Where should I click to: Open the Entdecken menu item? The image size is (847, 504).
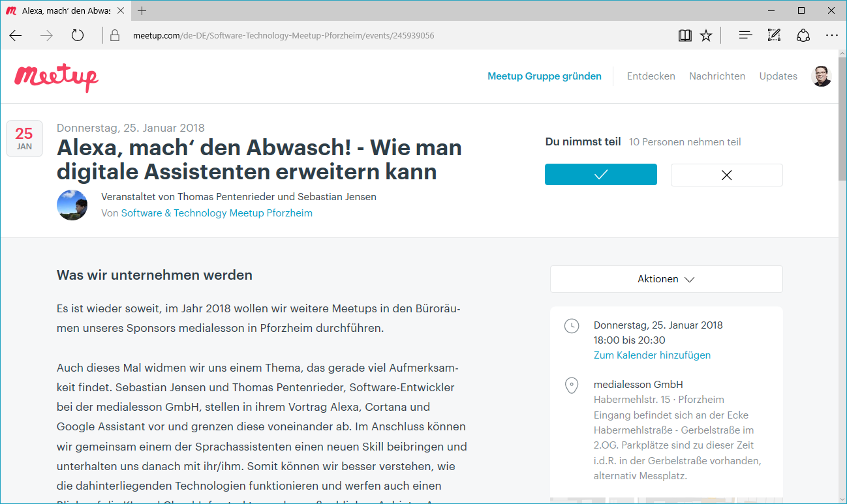tap(651, 76)
